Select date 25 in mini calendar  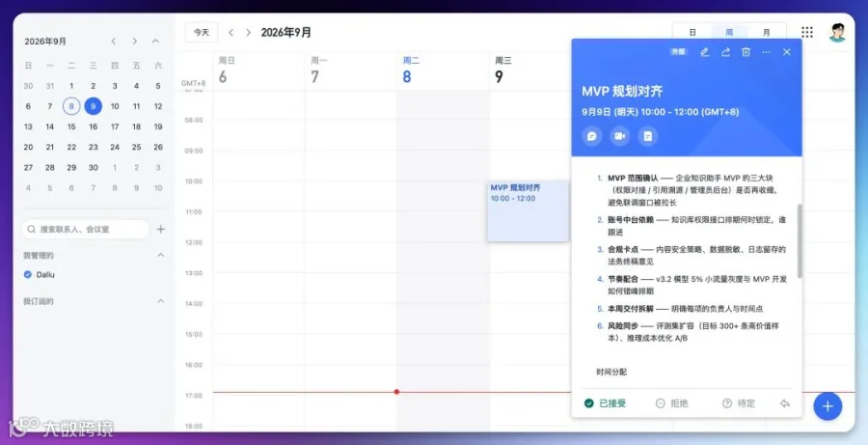tap(136, 147)
